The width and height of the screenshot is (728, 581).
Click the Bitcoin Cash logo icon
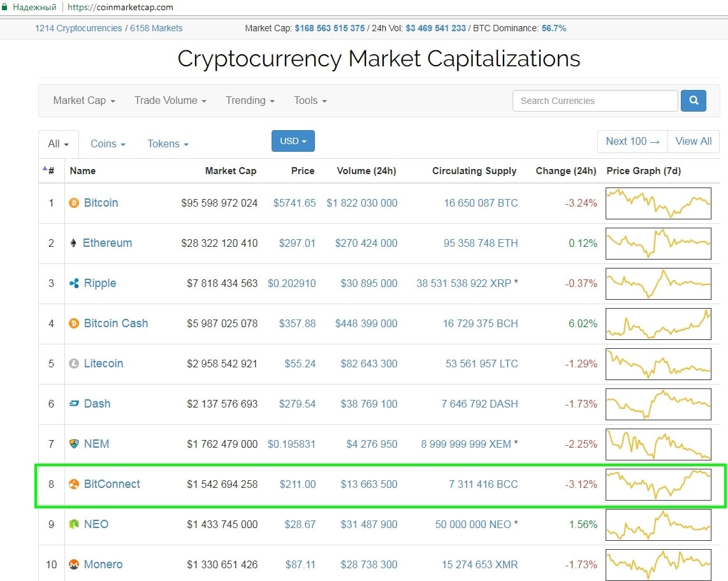(74, 323)
